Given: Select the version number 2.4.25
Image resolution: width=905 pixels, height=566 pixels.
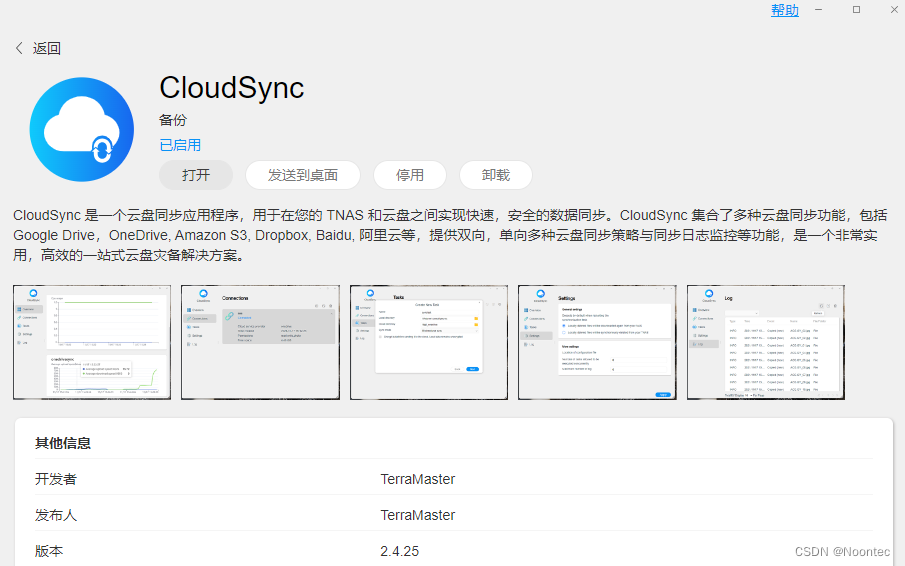Looking at the screenshot, I should [399, 551].
